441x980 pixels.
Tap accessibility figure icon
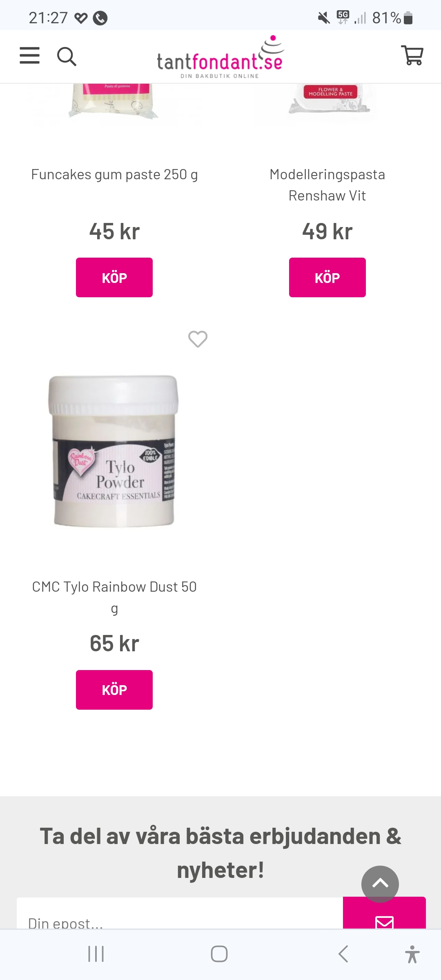[x=412, y=954]
